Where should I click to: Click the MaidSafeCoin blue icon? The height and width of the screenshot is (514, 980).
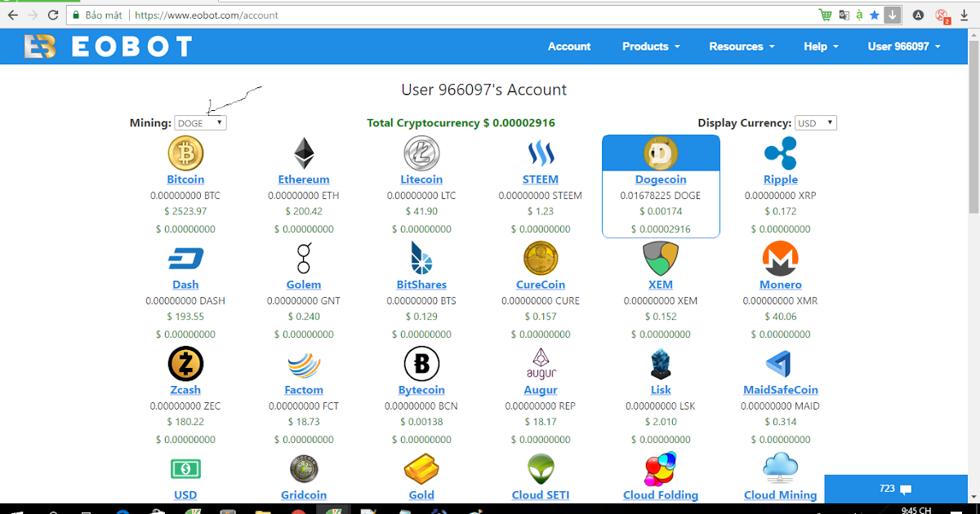780,364
